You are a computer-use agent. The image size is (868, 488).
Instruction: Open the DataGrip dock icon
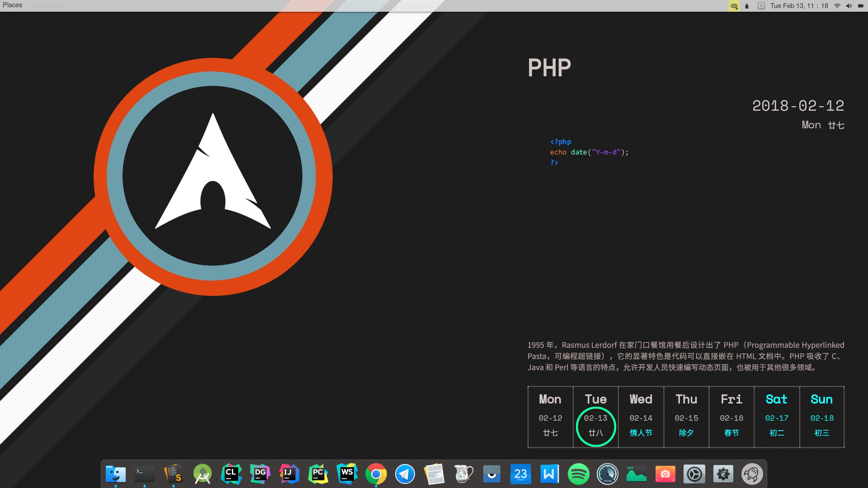[260, 474]
